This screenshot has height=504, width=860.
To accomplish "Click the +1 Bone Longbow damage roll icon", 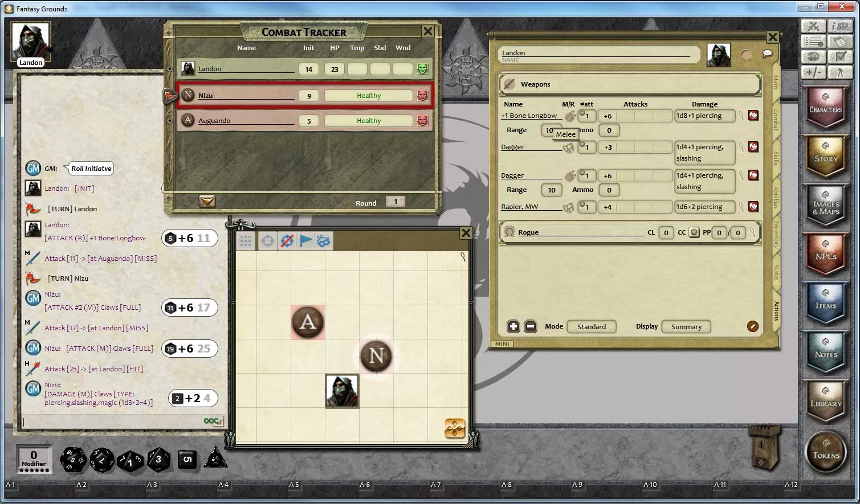I will tap(753, 115).
